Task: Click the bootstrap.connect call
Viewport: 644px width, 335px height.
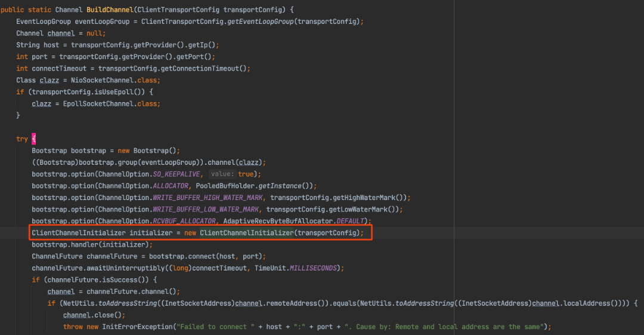Action: pos(182,256)
